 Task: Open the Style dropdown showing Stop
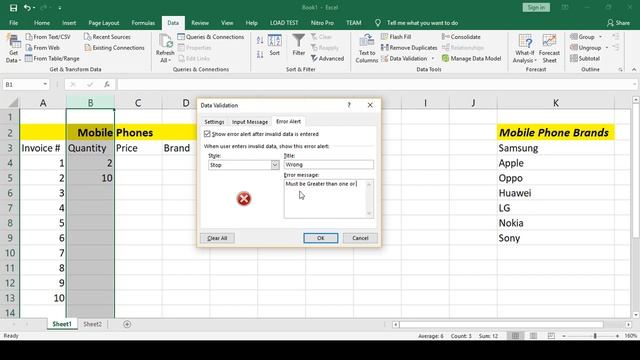[275, 165]
